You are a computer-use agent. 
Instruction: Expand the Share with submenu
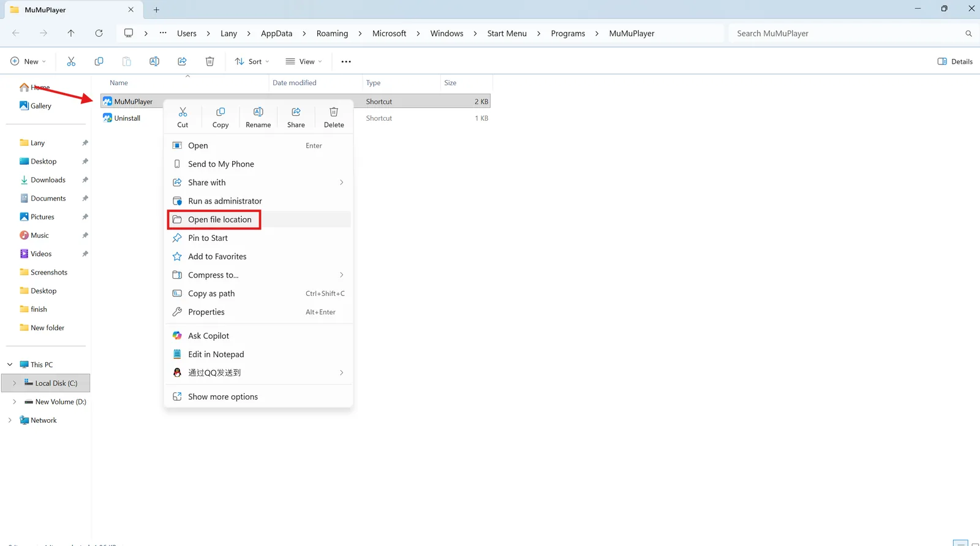coord(342,183)
